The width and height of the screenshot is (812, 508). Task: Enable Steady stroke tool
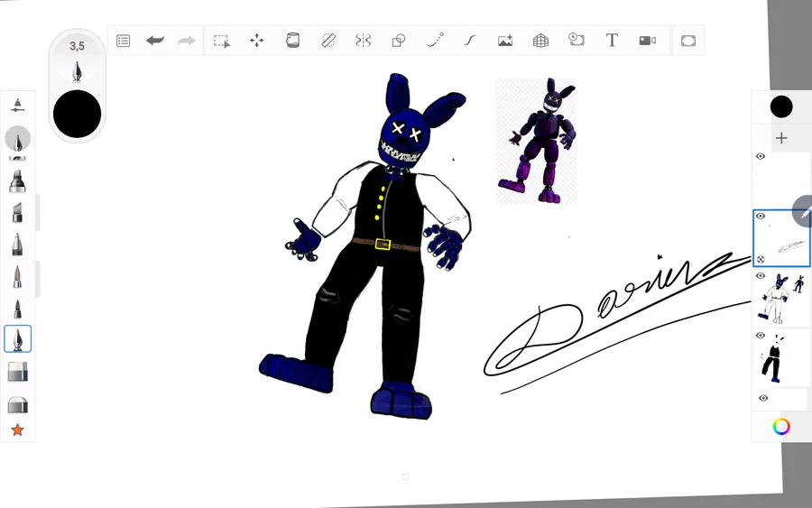click(x=470, y=41)
